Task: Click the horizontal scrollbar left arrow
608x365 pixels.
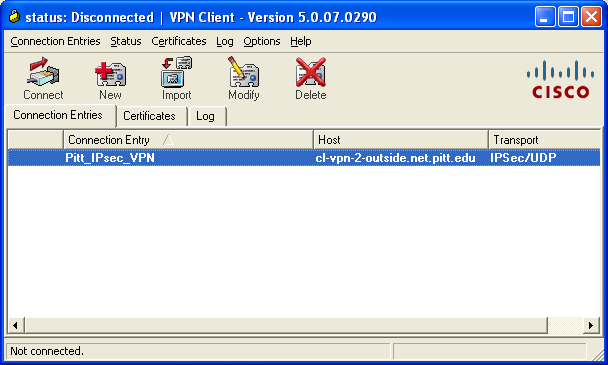Action: click(x=16, y=325)
